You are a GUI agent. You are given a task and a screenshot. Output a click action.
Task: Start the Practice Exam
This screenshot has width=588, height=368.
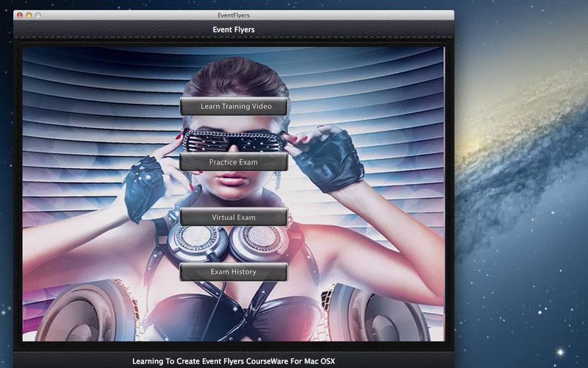click(234, 162)
